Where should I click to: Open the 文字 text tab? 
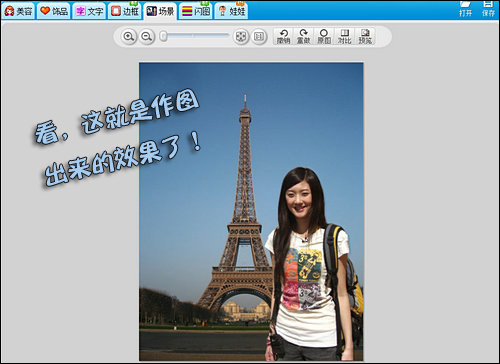(x=89, y=11)
